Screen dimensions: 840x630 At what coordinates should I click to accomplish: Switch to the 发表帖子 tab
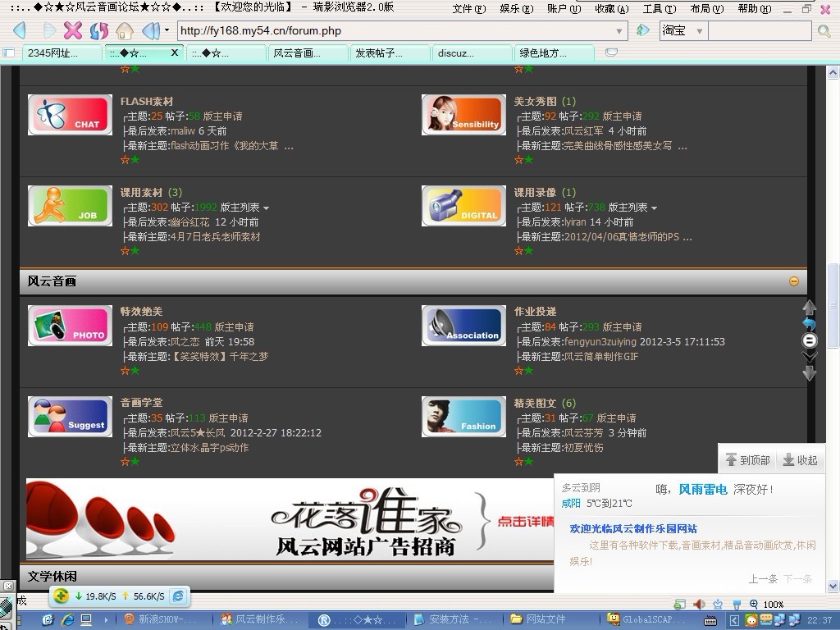pyautogui.click(x=390, y=53)
